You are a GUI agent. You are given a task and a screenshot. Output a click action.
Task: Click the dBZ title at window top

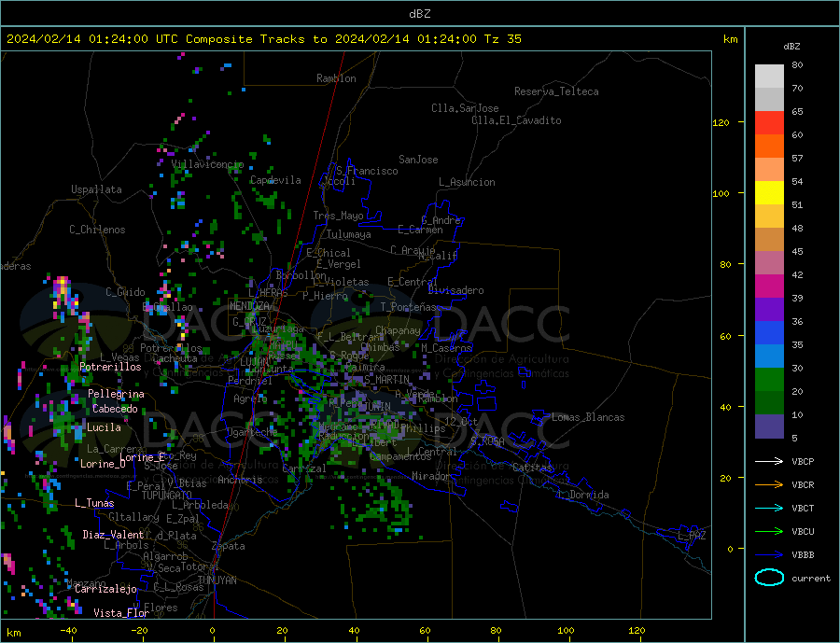(x=419, y=14)
